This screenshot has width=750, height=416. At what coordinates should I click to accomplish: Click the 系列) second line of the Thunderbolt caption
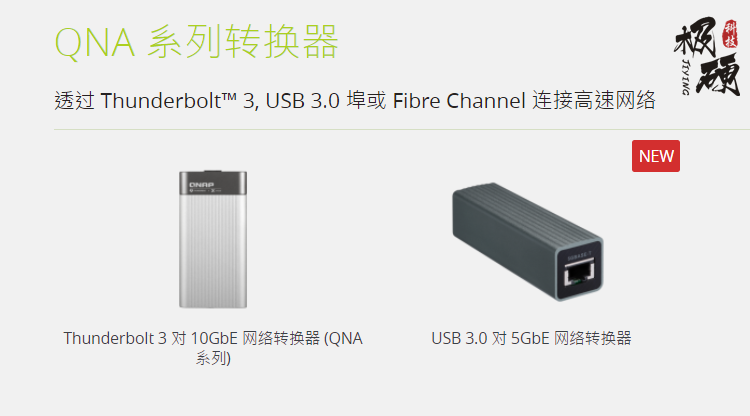pyautogui.click(x=213, y=358)
